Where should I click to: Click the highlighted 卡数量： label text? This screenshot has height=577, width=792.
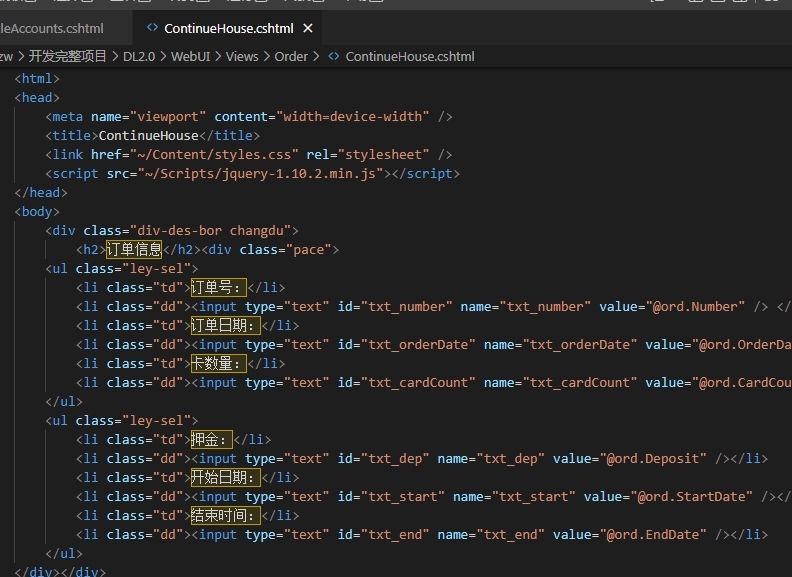[217, 364]
